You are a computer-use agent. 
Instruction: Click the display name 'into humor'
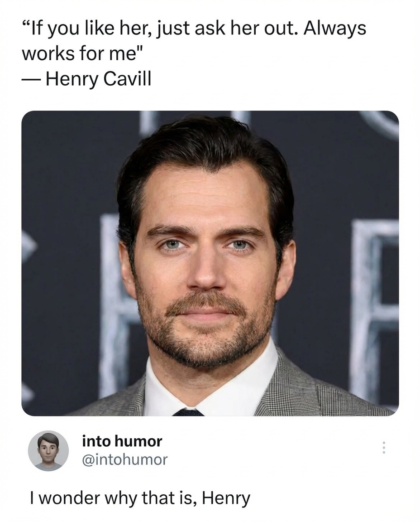(x=121, y=441)
